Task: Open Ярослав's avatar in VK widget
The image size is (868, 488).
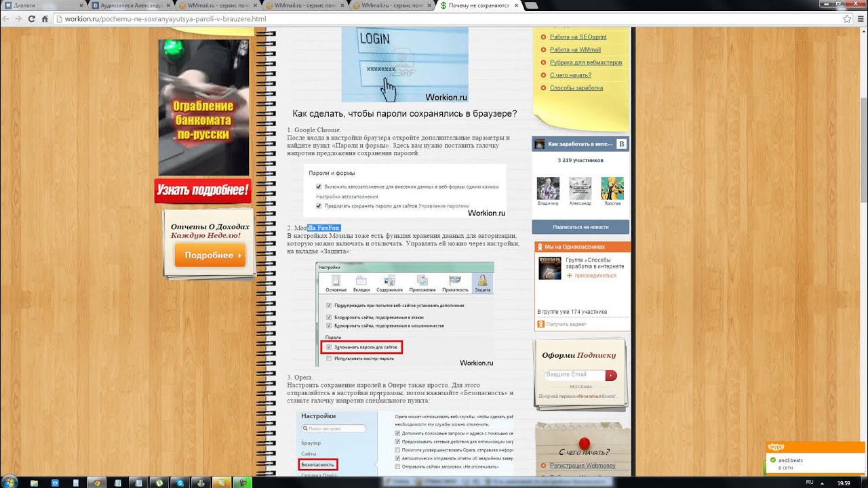Action: pyautogui.click(x=612, y=188)
